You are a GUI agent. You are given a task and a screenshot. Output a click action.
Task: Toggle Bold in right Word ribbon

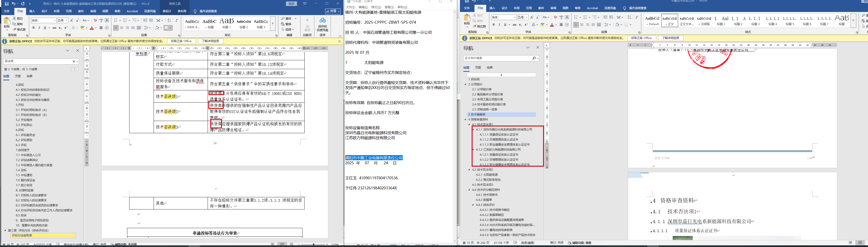(x=494, y=25)
